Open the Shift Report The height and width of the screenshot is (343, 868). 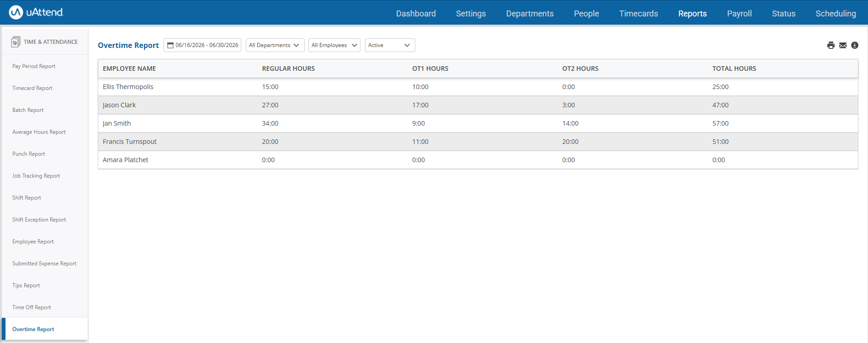click(26, 198)
